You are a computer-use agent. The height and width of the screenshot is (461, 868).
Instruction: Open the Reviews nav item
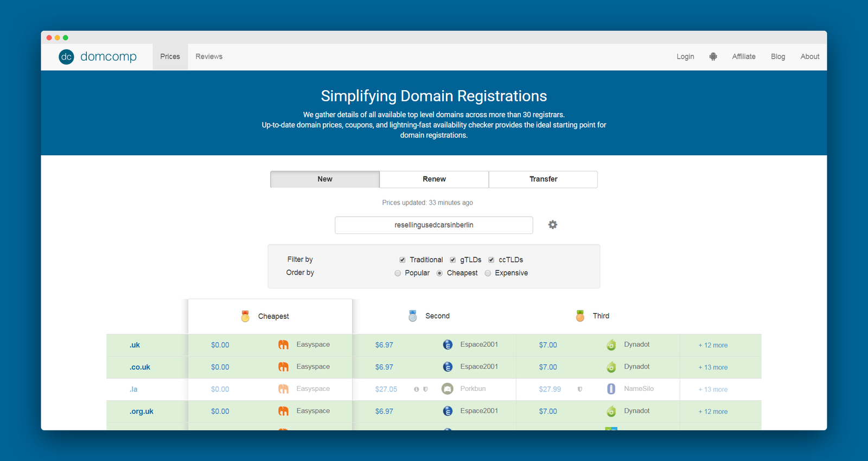pos(209,56)
